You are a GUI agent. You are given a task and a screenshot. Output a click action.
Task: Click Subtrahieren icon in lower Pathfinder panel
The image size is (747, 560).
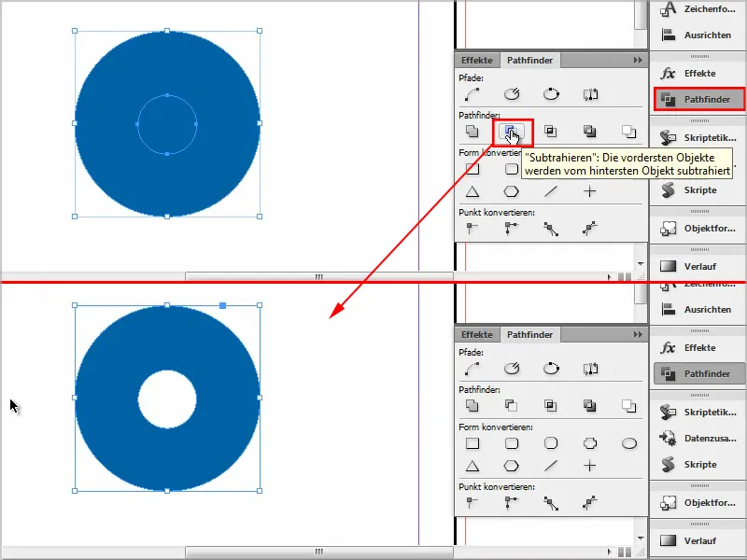pos(511,406)
